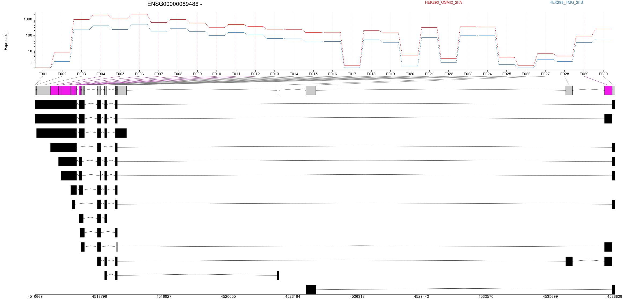This screenshot has height=301, width=644.
Task: Click exon bin label E001
Action: pyautogui.click(x=43, y=74)
